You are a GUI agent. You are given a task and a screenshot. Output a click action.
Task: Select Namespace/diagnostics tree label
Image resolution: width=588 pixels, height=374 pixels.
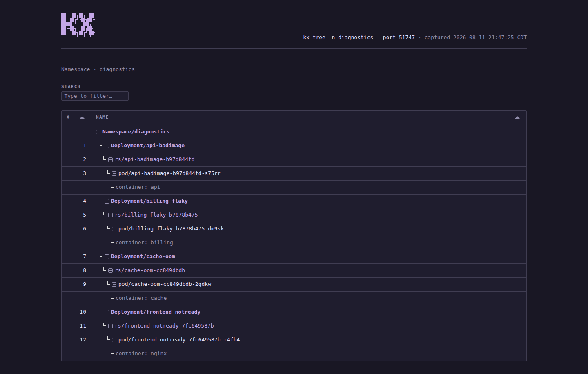(136, 132)
